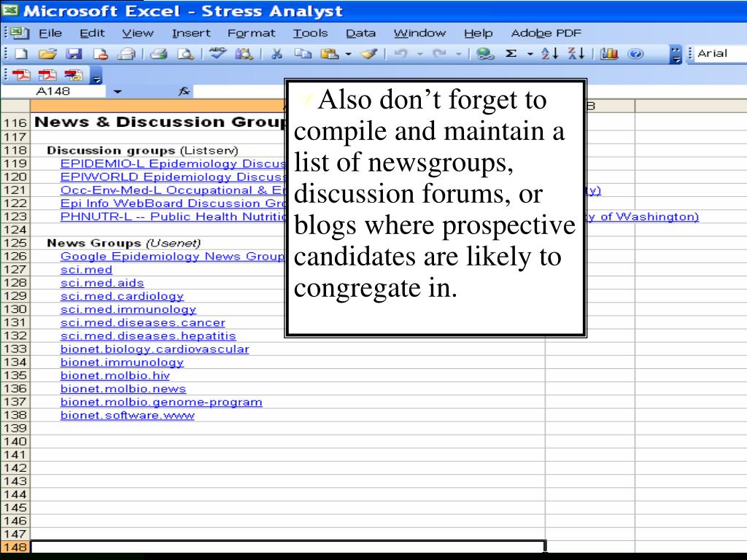Screen dimensions: 747x560
Task: Open the bionet.molbio.genome-program link
Action: (161, 402)
